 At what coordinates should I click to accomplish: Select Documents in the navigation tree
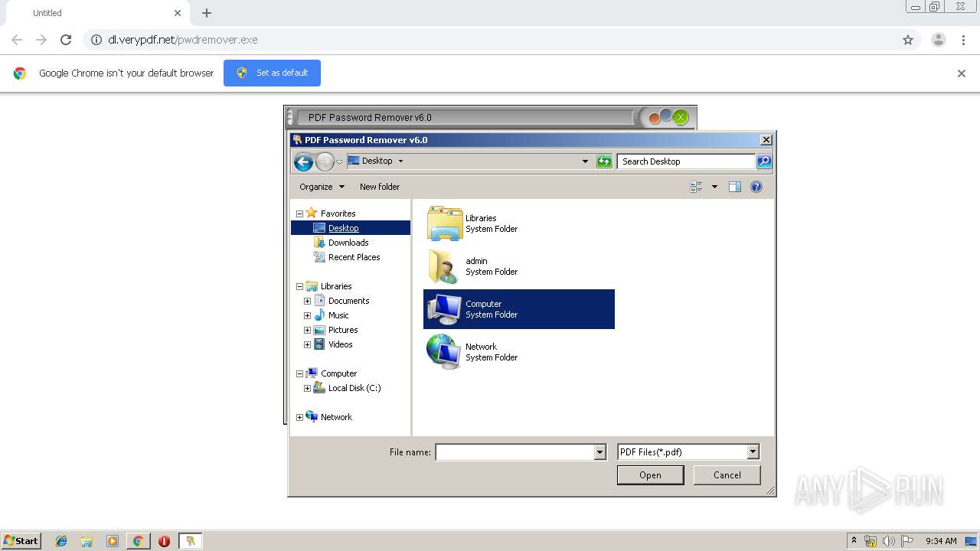click(x=348, y=301)
